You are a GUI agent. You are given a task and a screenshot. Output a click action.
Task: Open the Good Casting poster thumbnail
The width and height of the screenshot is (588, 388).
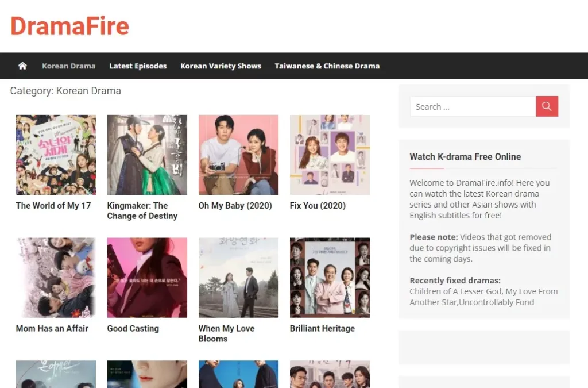147,278
